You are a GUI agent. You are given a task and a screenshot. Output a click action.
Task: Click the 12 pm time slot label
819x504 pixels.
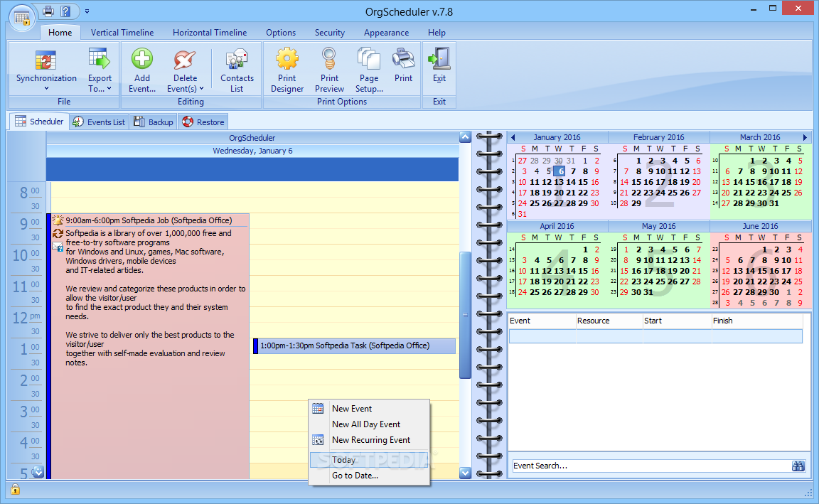27,318
